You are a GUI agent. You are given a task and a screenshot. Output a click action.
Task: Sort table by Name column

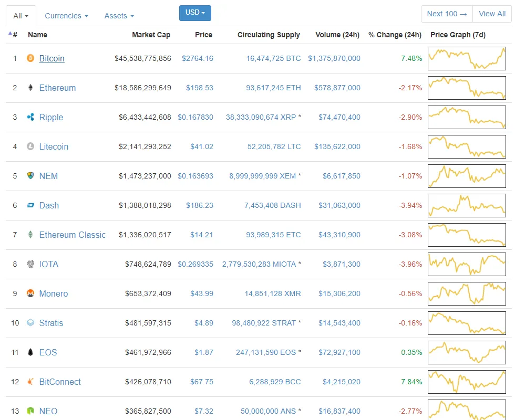click(x=37, y=35)
